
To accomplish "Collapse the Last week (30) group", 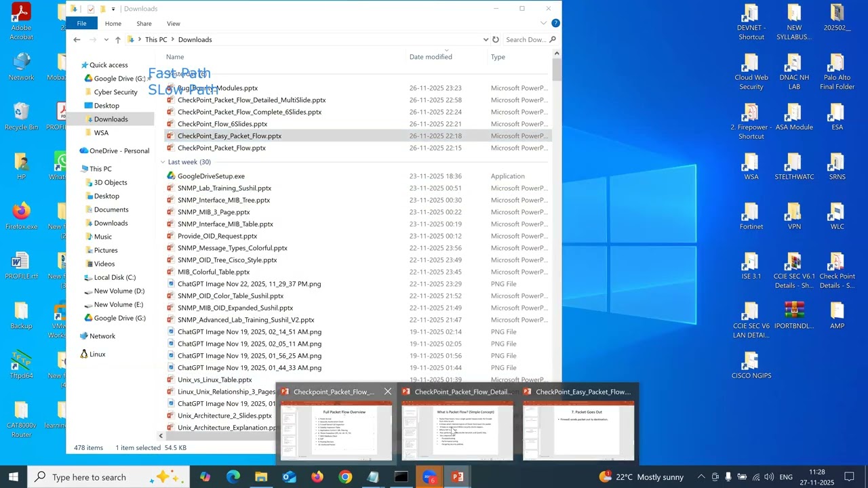I will pos(163,162).
